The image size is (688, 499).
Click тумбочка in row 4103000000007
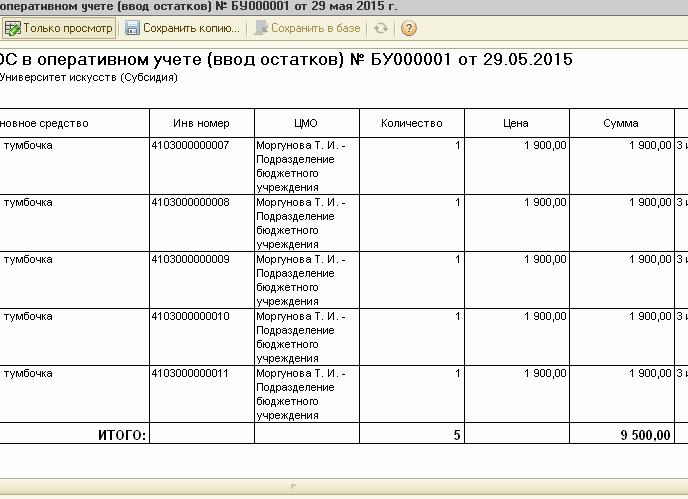(28, 146)
